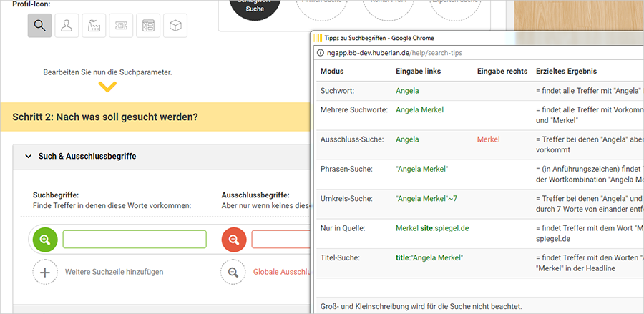Image resolution: width=644 pixels, height=314 pixels.
Task: Click the global exclusion magnifier icon
Action: (233, 272)
